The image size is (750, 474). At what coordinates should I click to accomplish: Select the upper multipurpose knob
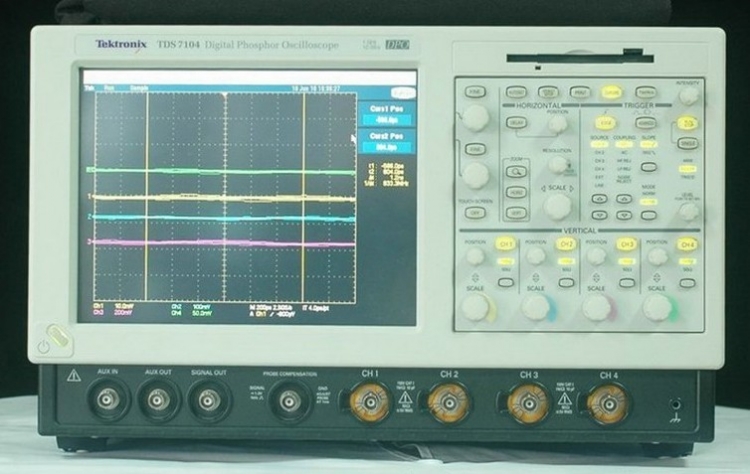[x=475, y=118]
